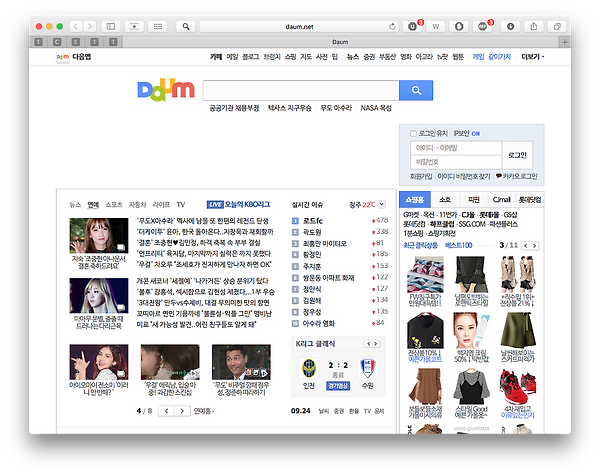
Task: Open the Ghostery extension icon with badge
Action: tap(483, 26)
